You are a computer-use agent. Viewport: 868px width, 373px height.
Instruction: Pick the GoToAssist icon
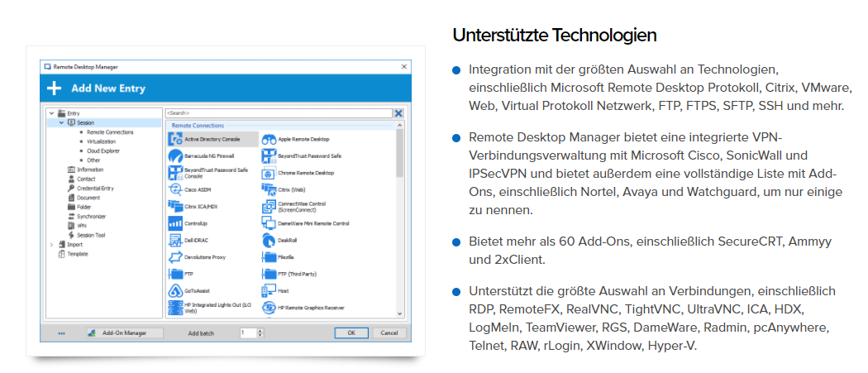click(x=175, y=290)
